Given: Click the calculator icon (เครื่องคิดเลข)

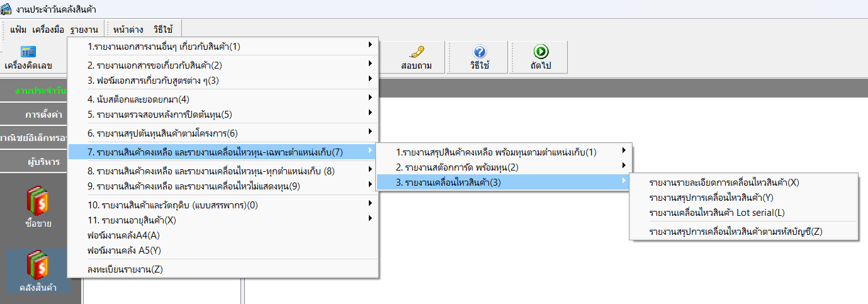Looking at the screenshot, I should 28,52.
